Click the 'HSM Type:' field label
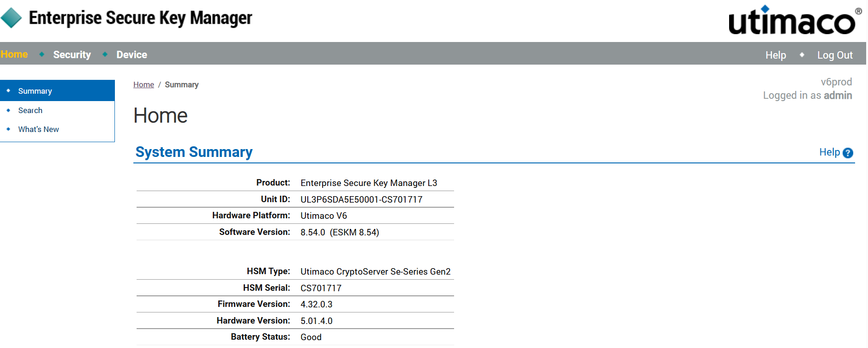The image size is (868, 348). 269,271
